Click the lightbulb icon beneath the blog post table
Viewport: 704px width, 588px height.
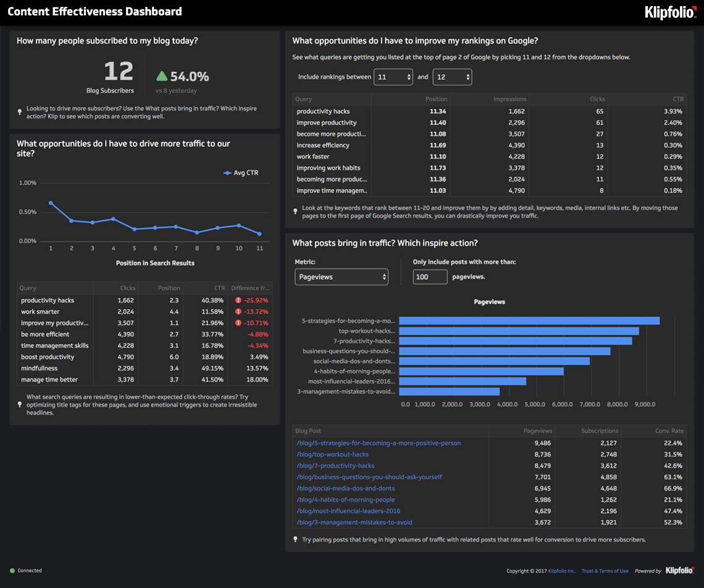click(x=295, y=539)
